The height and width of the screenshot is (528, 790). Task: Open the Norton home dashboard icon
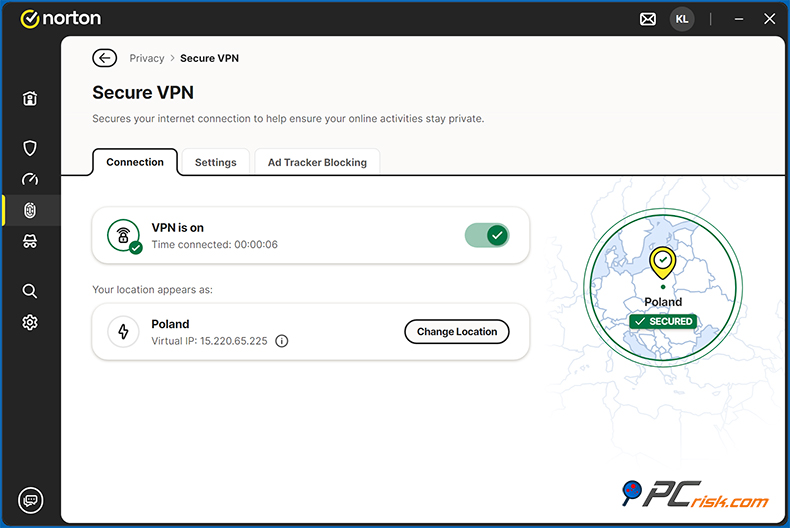(30, 98)
